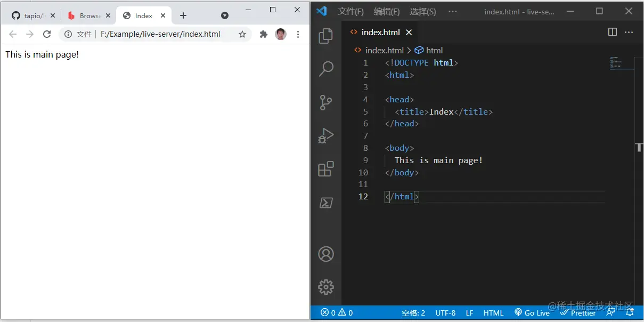
Task: Bookmark this page with the star
Action: pos(242,34)
